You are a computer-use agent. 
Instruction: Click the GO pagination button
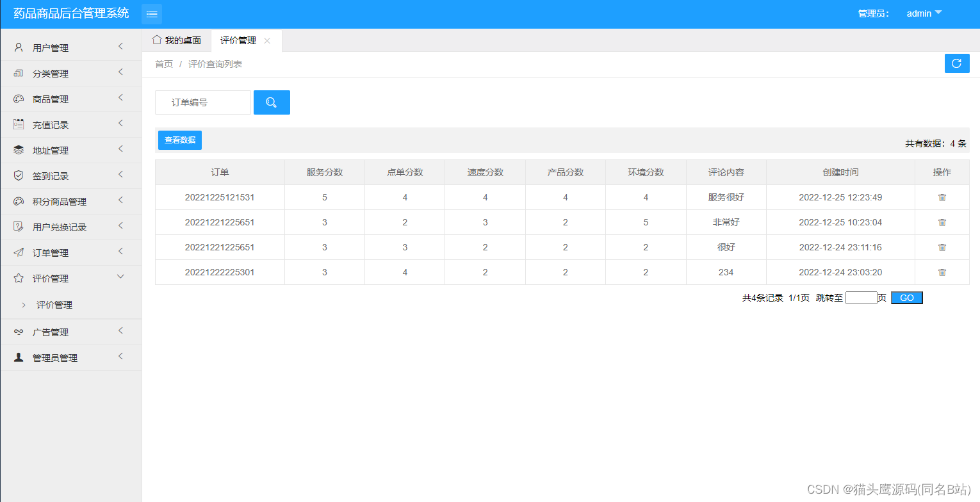907,298
